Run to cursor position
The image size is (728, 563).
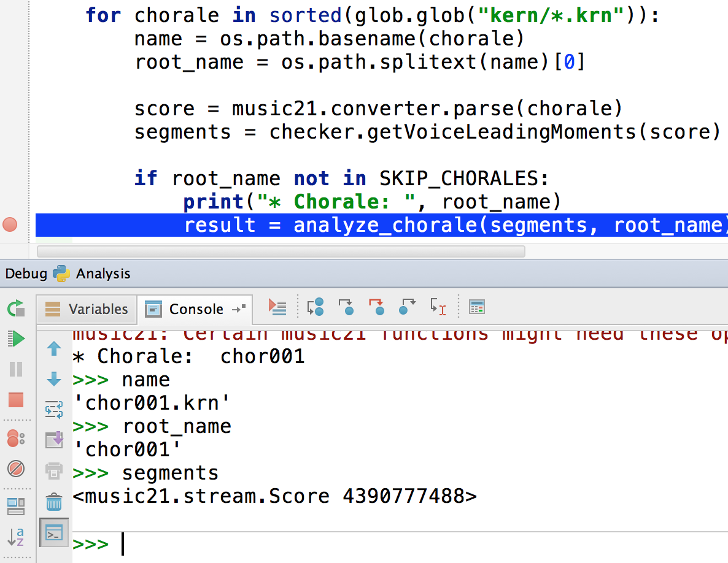(438, 307)
